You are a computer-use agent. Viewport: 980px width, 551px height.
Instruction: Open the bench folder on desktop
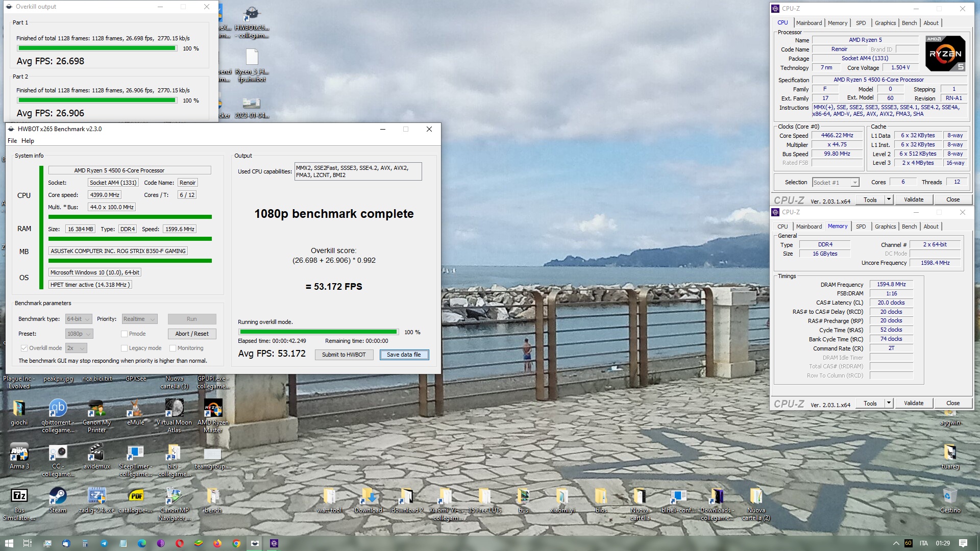(213, 500)
